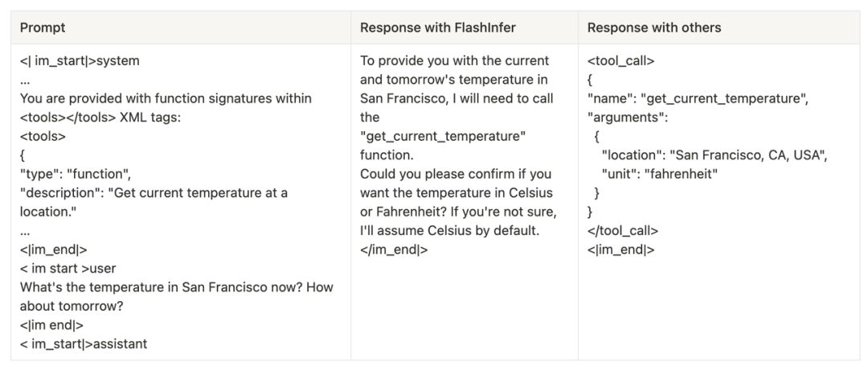Click the "location": "San Francisco, CA, USA" line
868x371 pixels.
pos(714,155)
